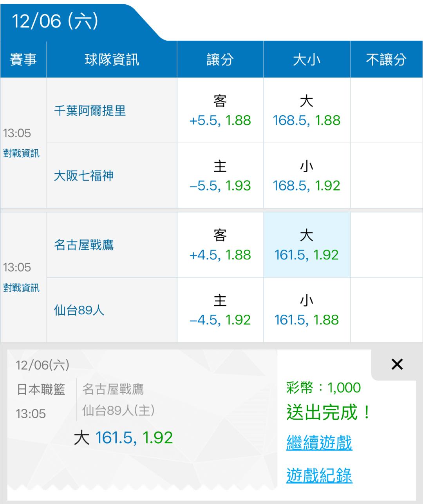
Task: Select away +4.5 handicap for 名古屋戰鷹
Action: [220, 245]
